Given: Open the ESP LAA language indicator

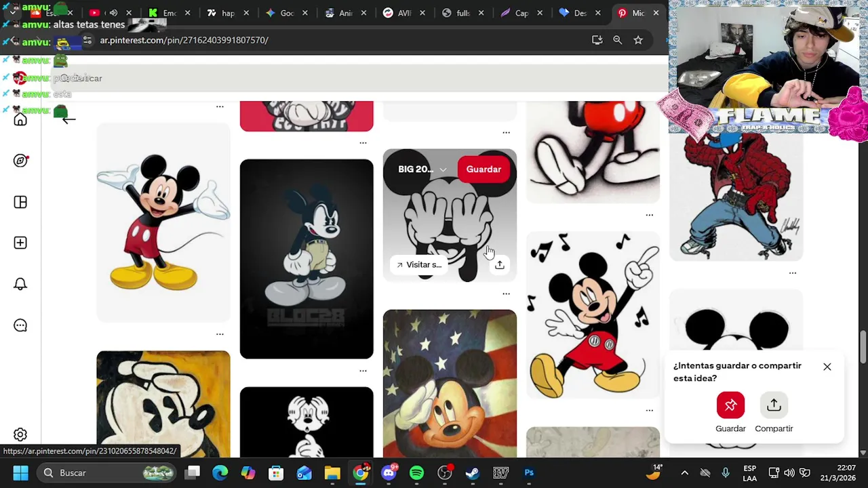Looking at the screenshot, I should click(x=749, y=473).
